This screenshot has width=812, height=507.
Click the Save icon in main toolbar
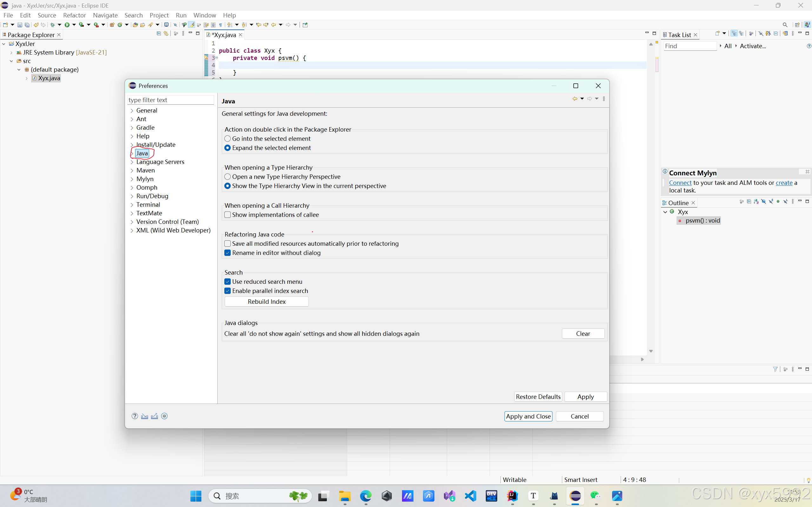point(19,25)
